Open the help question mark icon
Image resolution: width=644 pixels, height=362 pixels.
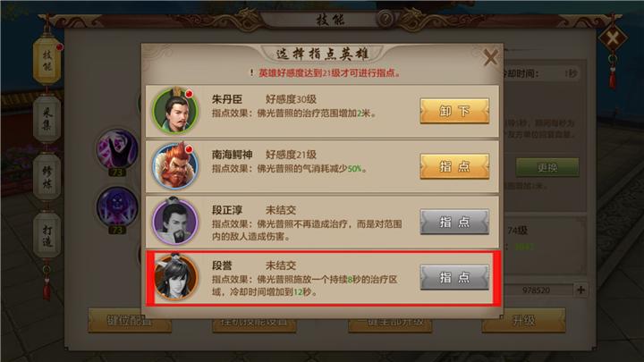pos(385,19)
